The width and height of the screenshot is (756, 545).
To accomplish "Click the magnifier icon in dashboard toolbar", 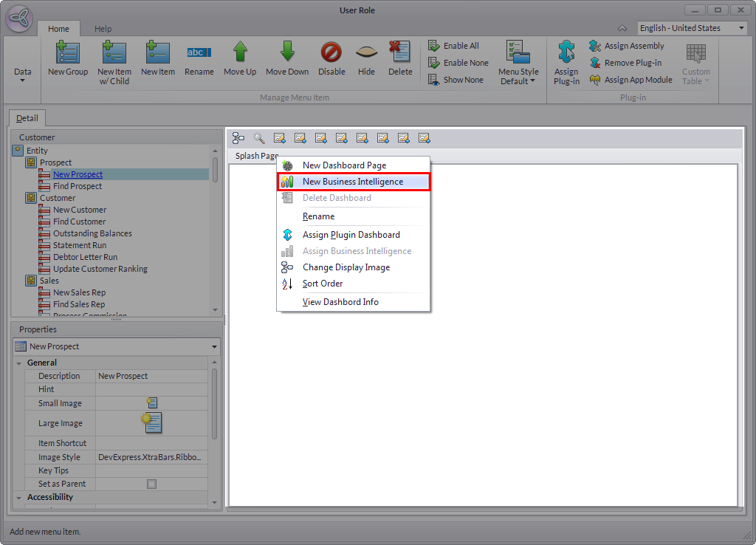I will click(x=259, y=138).
